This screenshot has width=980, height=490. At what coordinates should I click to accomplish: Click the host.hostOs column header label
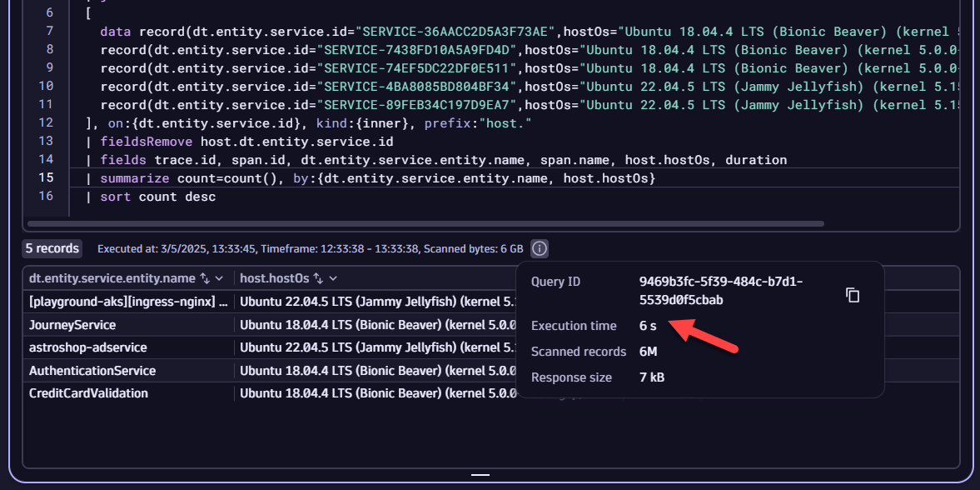(x=275, y=277)
